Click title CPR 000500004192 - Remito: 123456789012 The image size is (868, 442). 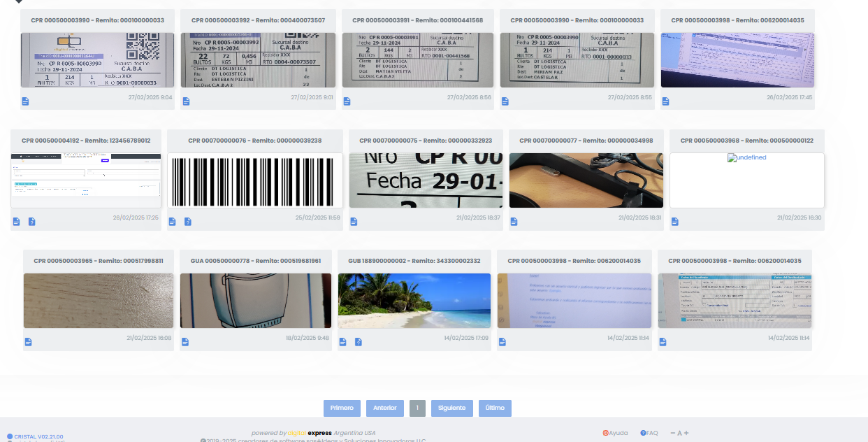86,141
